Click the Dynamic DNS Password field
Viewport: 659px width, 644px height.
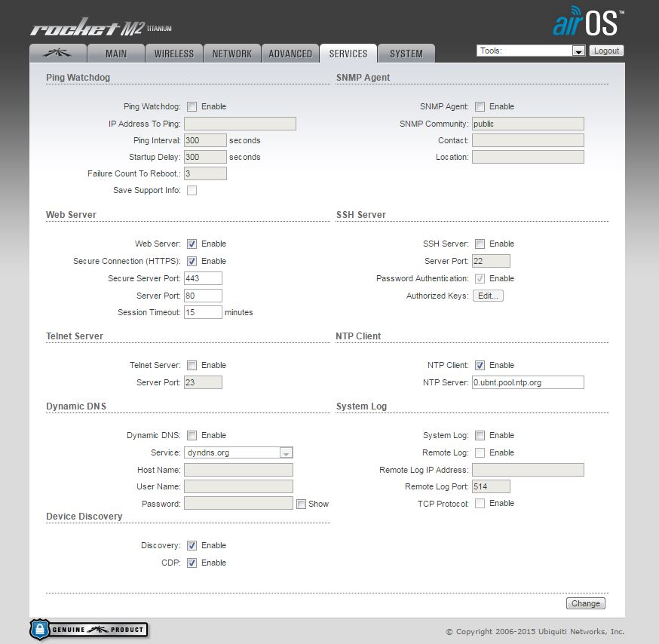coord(238,503)
